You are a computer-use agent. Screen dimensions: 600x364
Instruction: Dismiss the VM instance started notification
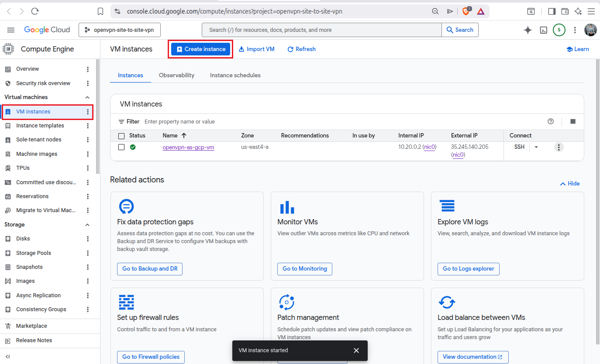coord(356,350)
